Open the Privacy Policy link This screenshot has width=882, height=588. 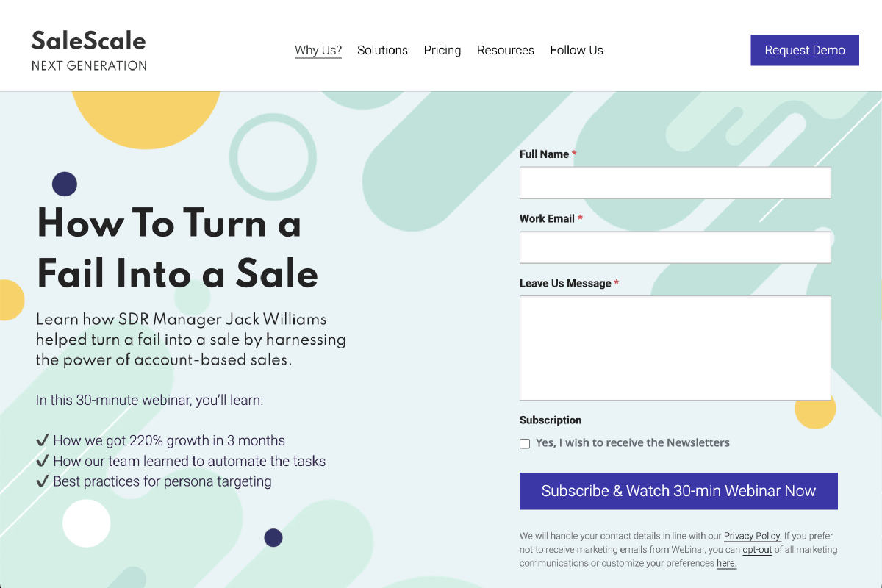point(753,537)
